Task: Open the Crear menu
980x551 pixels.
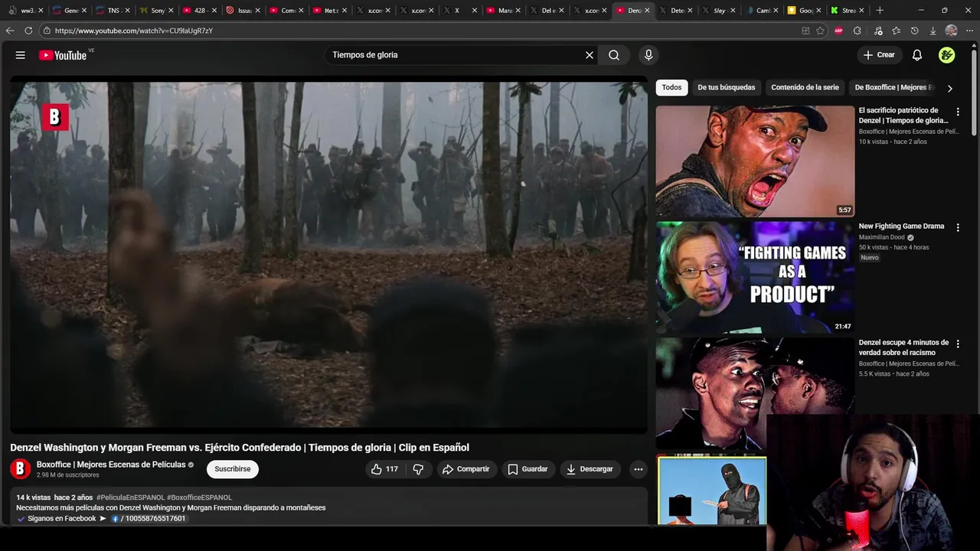Action: (x=879, y=55)
